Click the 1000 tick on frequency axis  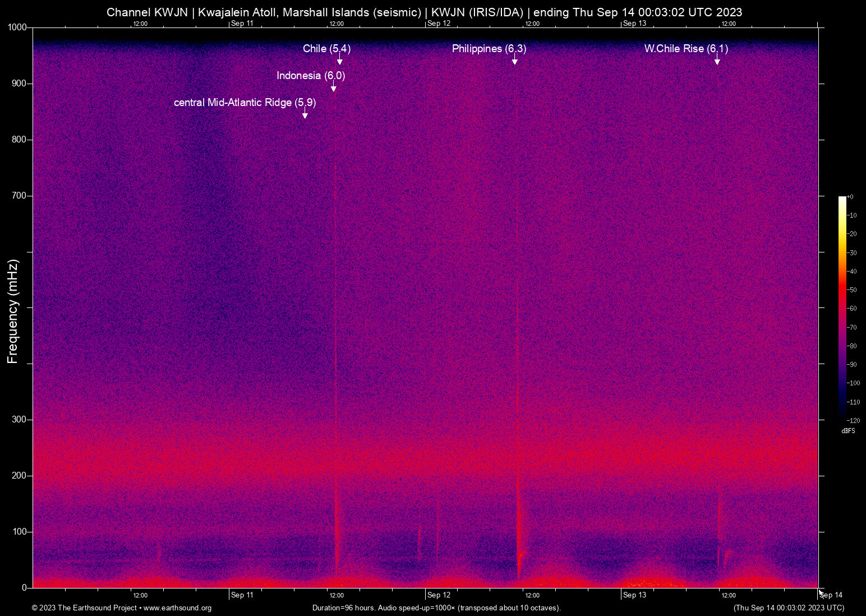coord(17,27)
